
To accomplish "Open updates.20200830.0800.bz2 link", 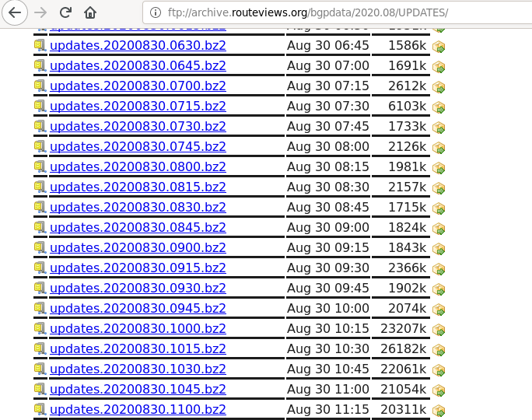I will point(138,167).
